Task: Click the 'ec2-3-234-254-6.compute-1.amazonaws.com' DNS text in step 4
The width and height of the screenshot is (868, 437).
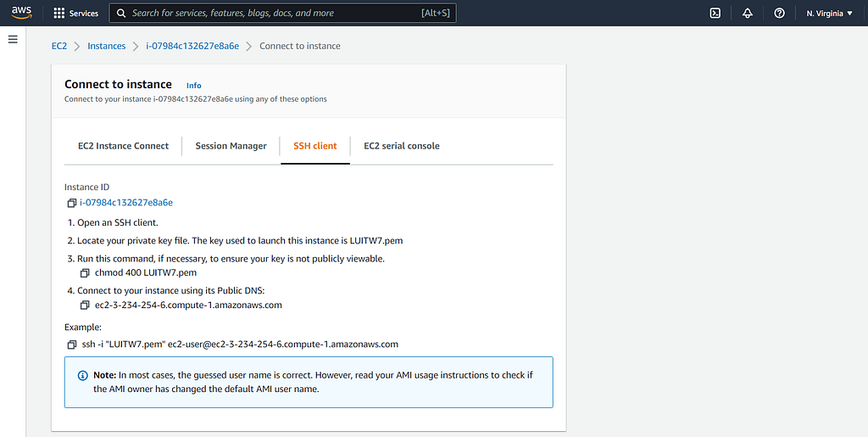Action: tap(188, 305)
